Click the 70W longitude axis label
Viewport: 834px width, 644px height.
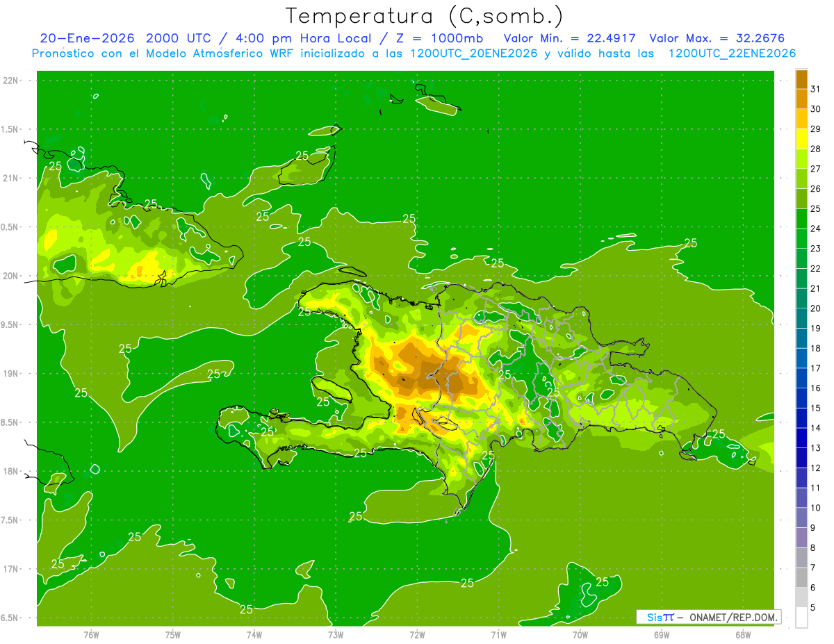580,634
